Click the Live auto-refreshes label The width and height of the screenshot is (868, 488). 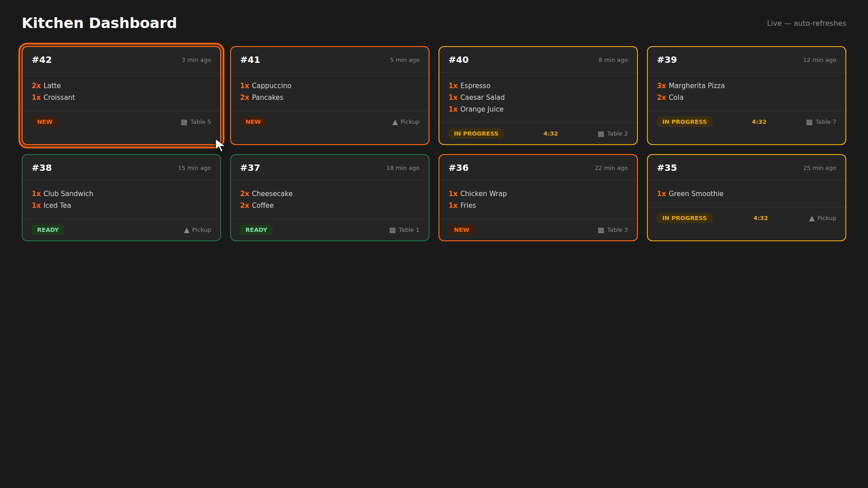(x=806, y=23)
